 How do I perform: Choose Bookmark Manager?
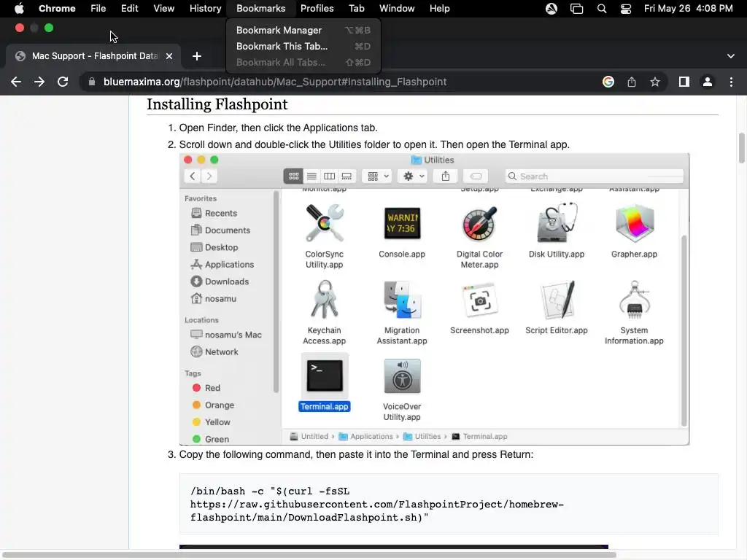coord(303,30)
